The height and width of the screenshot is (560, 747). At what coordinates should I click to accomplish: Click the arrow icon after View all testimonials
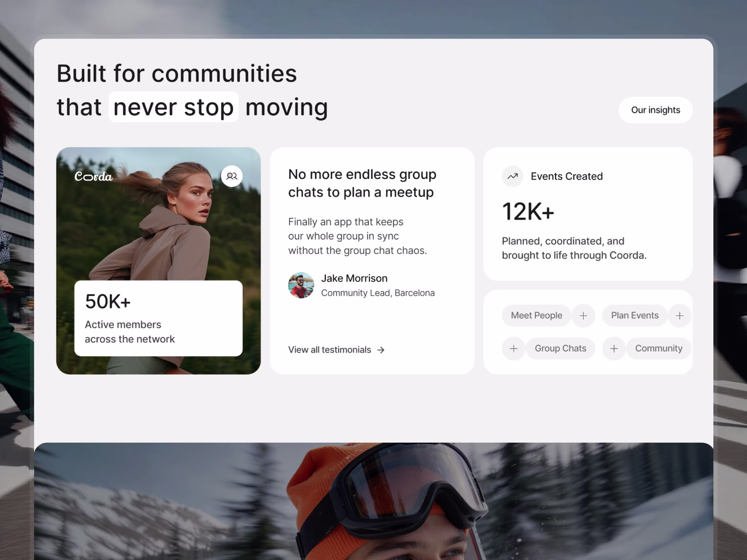coord(381,350)
